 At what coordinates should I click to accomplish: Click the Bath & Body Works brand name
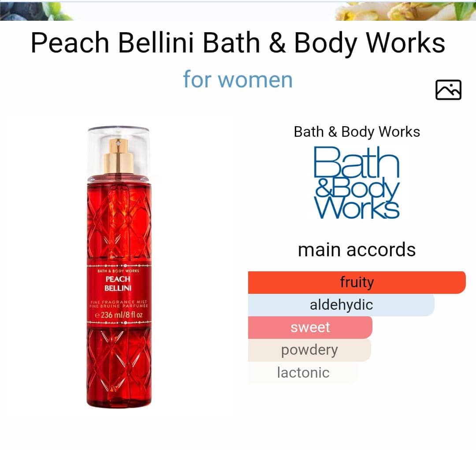(x=357, y=132)
